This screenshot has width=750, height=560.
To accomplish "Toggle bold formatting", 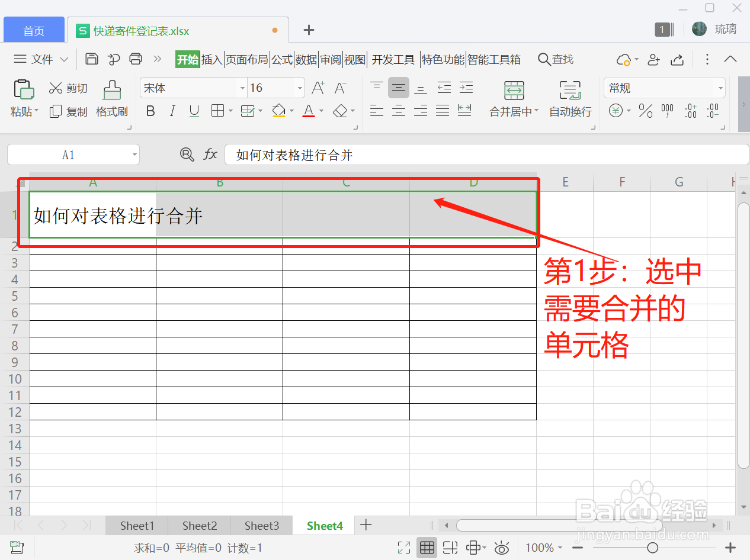I will point(150,111).
